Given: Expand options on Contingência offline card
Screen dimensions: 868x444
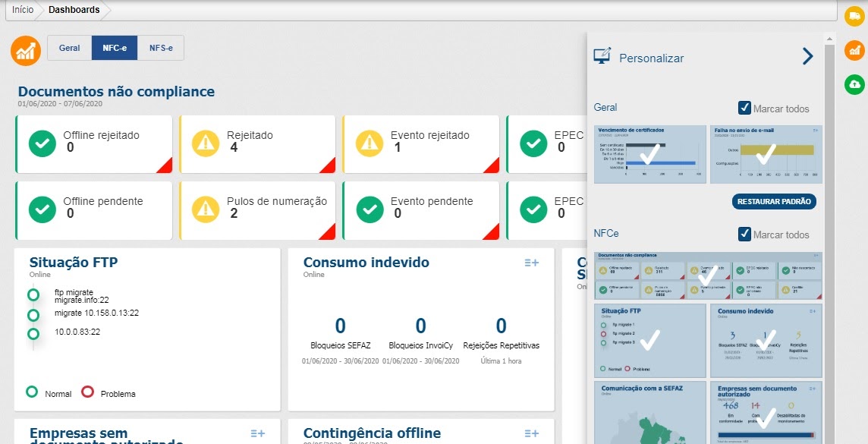Looking at the screenshot, I should coord(531,433).
